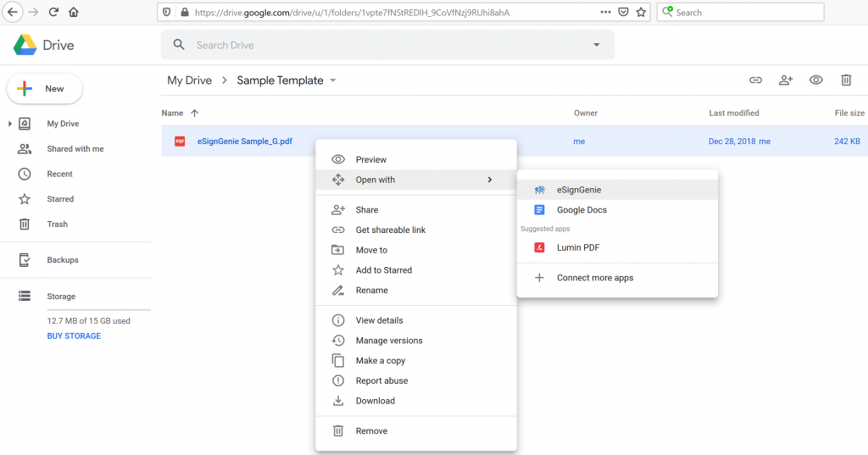
Task: Choose Get shareable link menu item
Action: click(416, 230)
